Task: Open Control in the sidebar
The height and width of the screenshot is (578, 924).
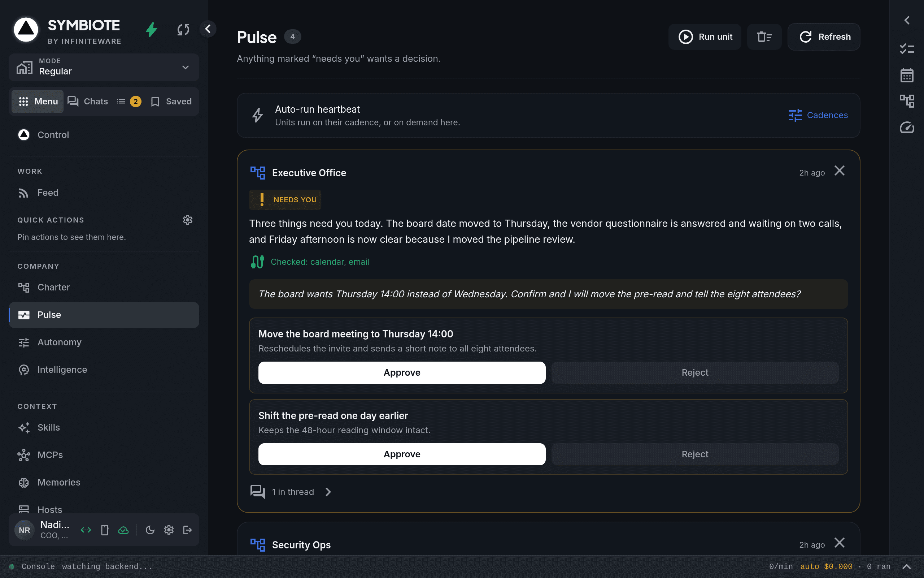Action: pyautogui.click(x=104, y=134)
